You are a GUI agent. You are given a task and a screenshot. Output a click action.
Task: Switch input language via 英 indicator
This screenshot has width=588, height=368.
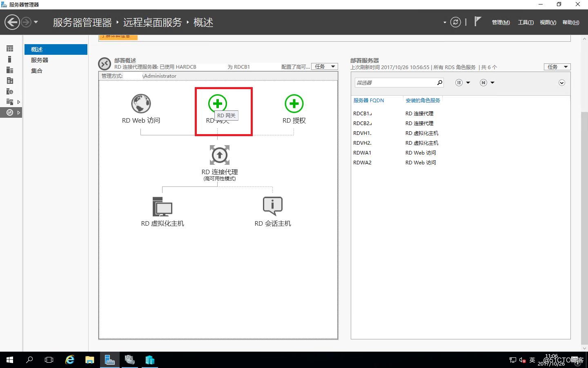(x=532, y=360)
